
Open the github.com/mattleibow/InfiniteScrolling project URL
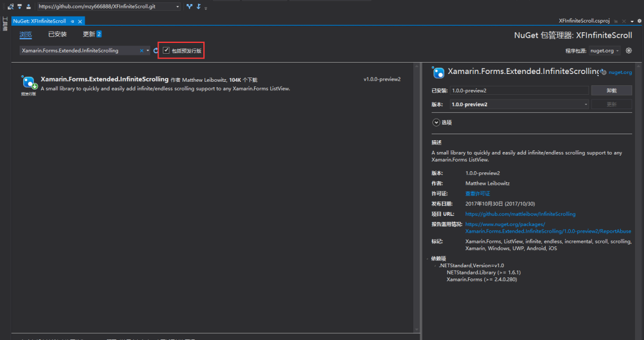point(521,214)
